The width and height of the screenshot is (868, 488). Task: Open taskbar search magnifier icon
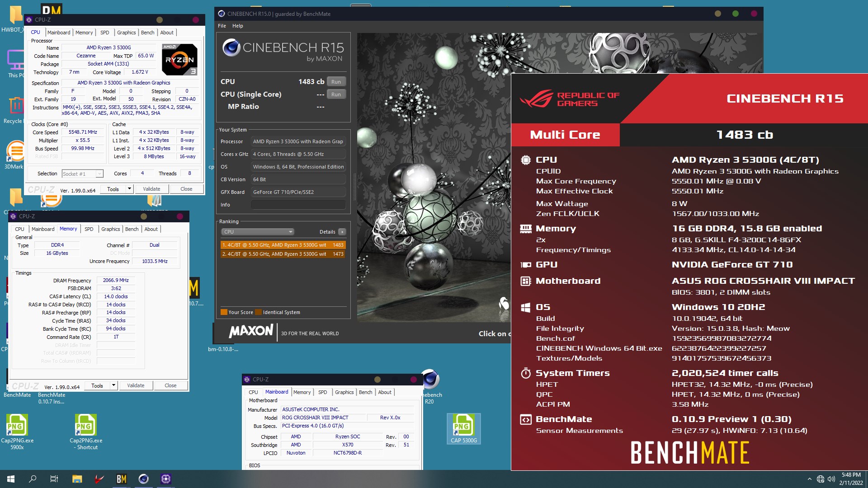coord(33,479)
